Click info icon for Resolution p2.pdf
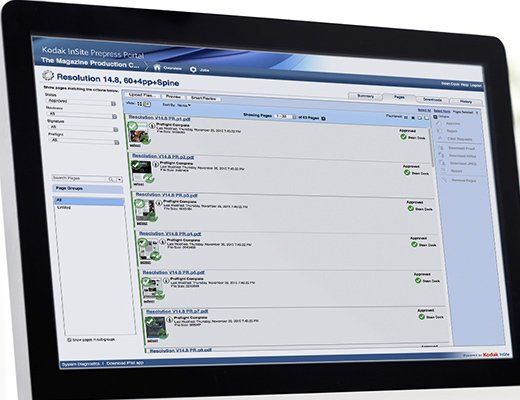This screenshot has height=400, width=520. click(x=155, y=164)
